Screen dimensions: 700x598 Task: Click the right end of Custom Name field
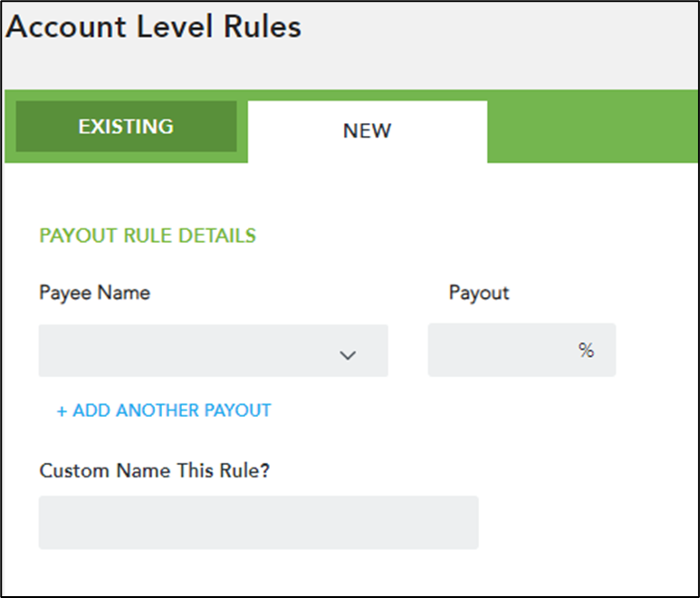click(446, 523)
